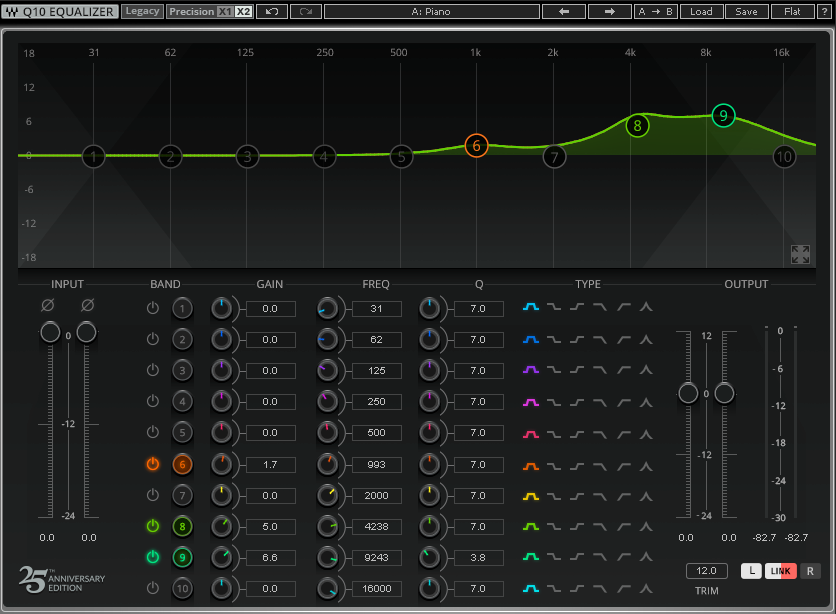Image resolution: width=836 pixels, height=614 pixels.
Task: Disable band 8 green power toggle
Action: coord(153,526)
